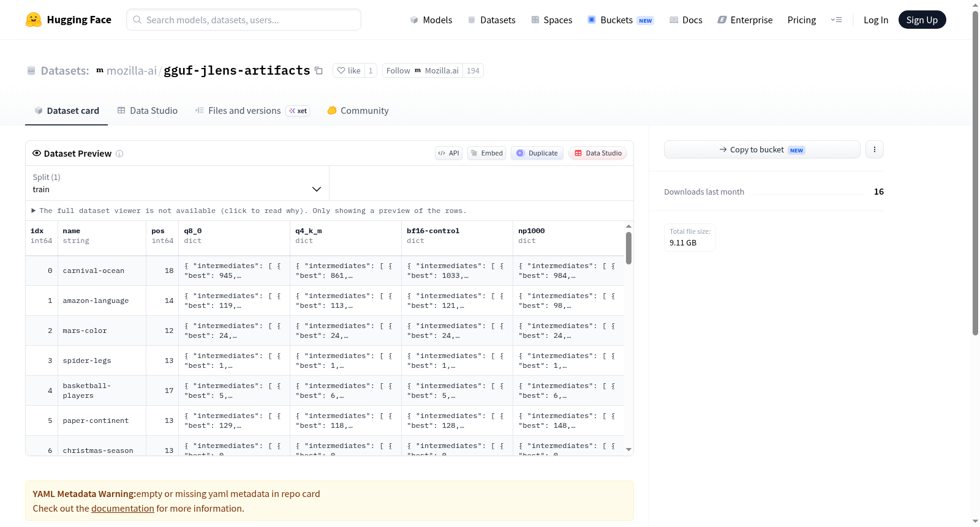The image size is (980, 527).
Task: Open the Docs nav item
Action: point(686,20)
